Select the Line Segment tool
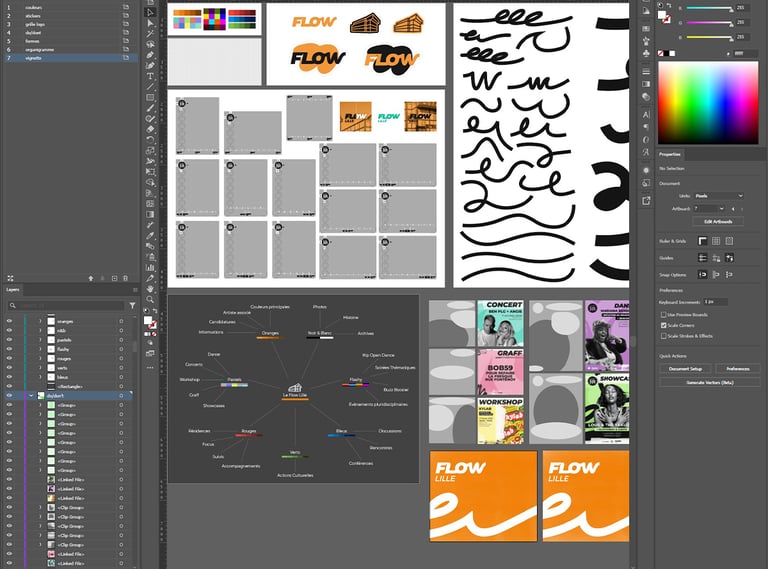Viewport: 768px width, 569px height. click(x=150, y=87)
